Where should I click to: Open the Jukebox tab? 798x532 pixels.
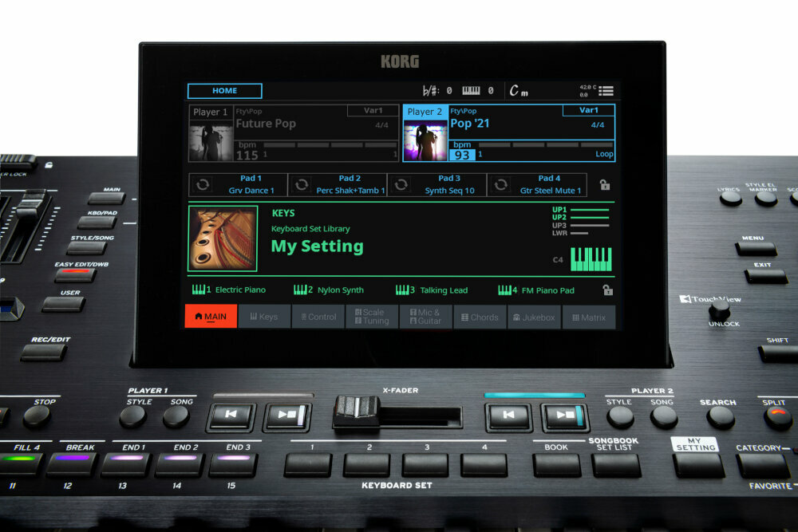tap(534, 317)
